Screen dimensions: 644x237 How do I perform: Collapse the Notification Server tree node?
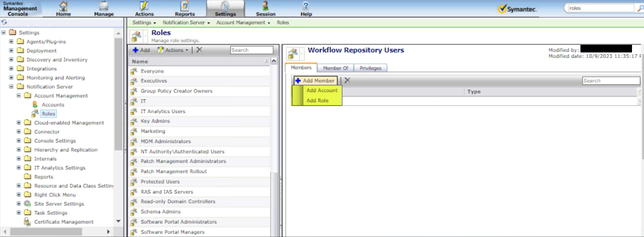[x=11, y=86]
